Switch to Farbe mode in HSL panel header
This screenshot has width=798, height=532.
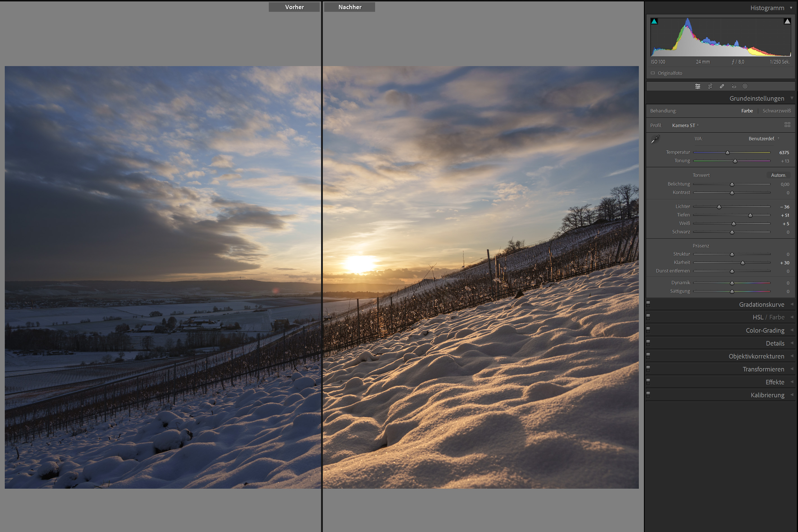(777, 317)
